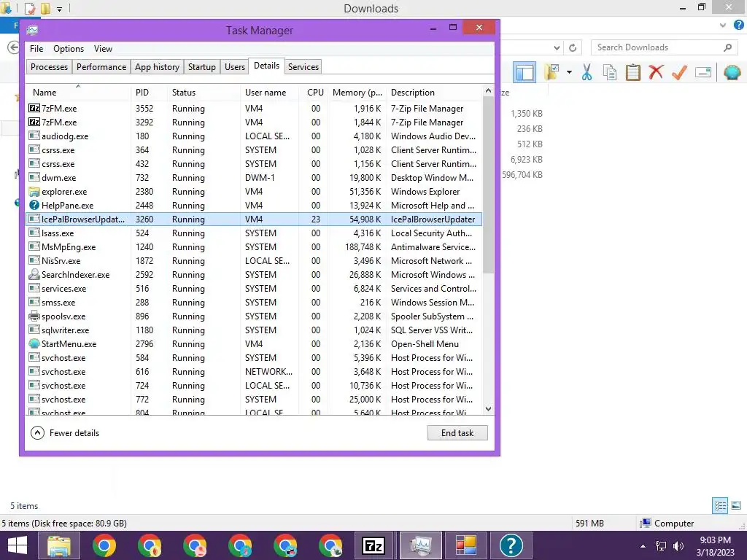Open the File menu in Task Manager
This screenshot has width=747, height=560.
tap(36, 49)
